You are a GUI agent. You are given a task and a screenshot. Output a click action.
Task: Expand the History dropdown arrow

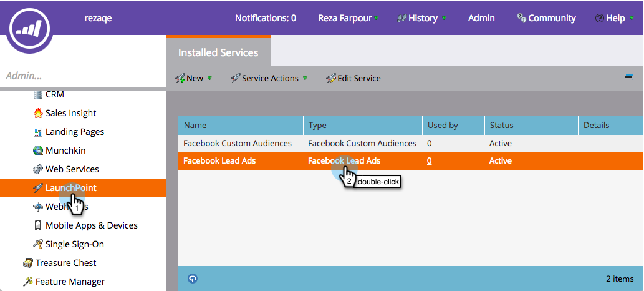444,18
